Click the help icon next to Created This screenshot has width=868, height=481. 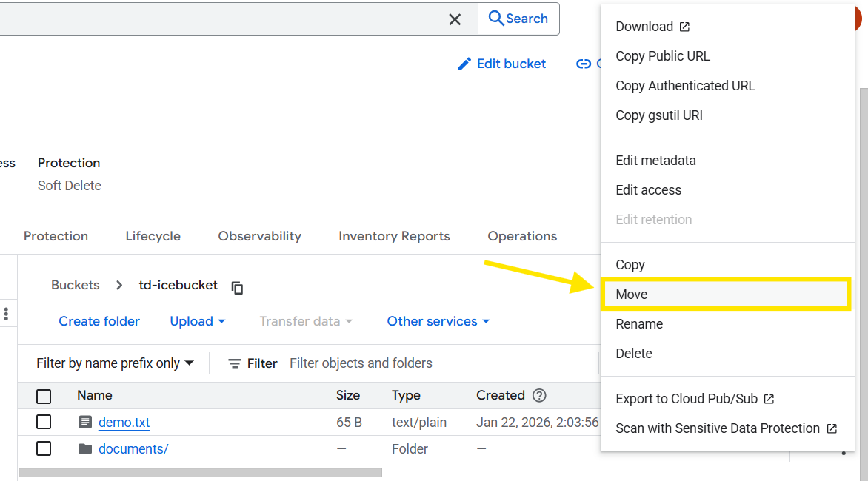click(539, 395)
